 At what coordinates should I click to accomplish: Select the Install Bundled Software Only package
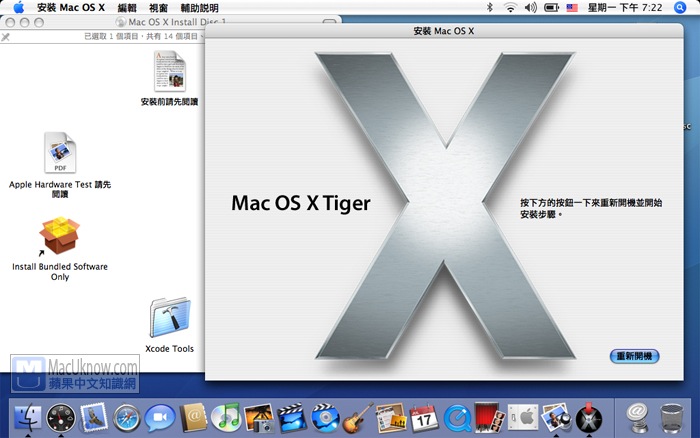pos(59,235)
